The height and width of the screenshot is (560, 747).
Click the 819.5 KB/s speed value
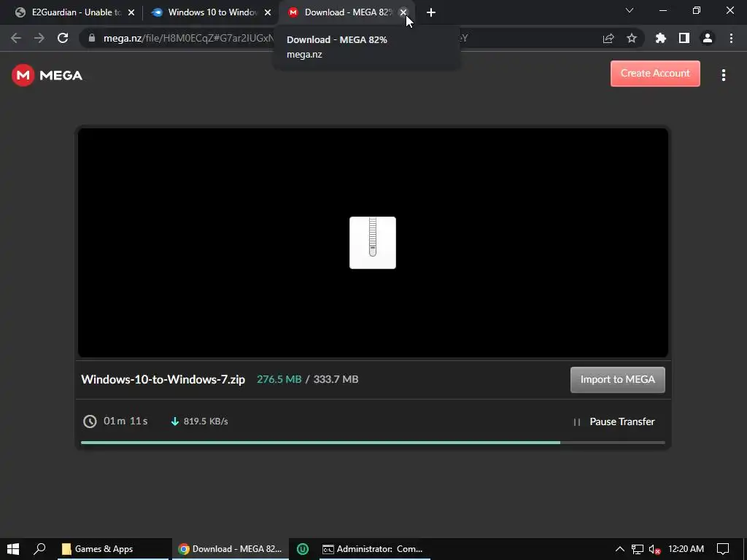click(x=206, y=421)
